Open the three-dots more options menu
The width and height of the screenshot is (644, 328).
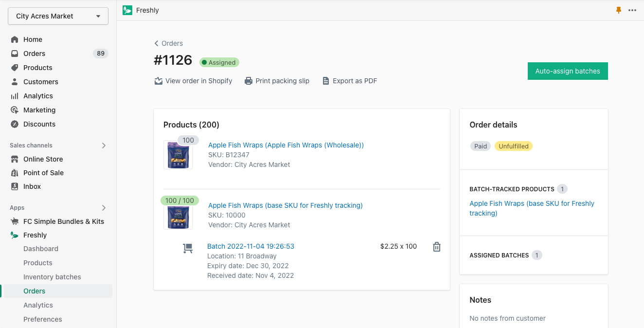(x=632, y=10)
